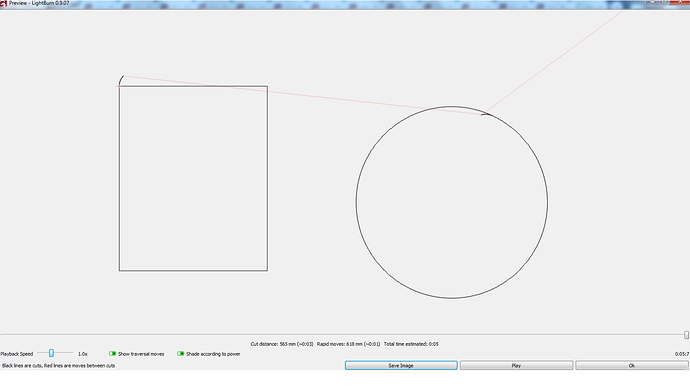Minimize the Preview window
The width and height of the screenshot is (690, 388).
(x=653, y=2)
